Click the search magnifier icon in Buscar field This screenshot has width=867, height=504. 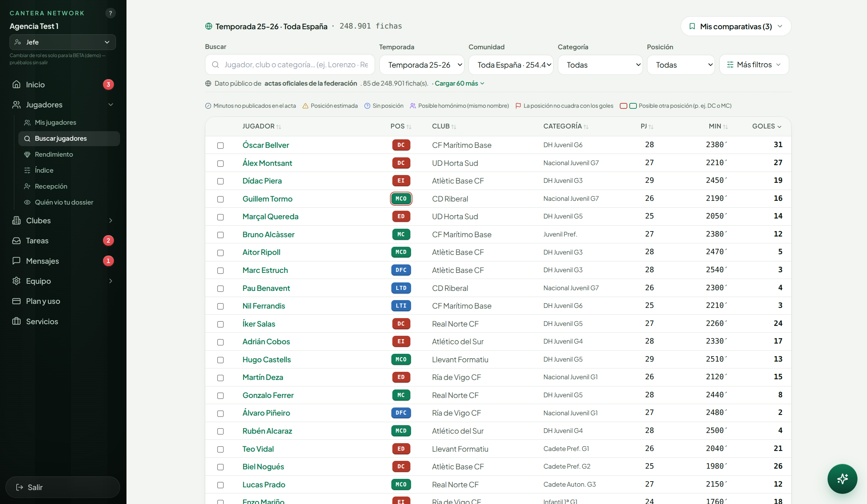pos(215,65)
